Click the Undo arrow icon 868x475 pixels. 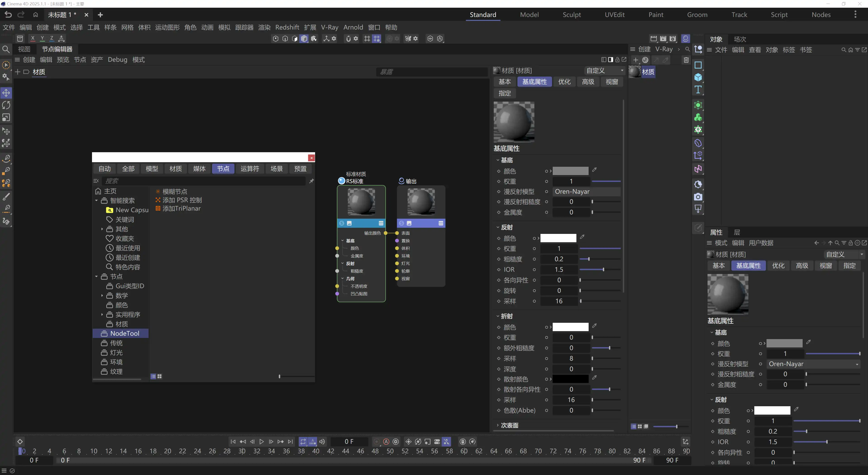coord(8,14)
